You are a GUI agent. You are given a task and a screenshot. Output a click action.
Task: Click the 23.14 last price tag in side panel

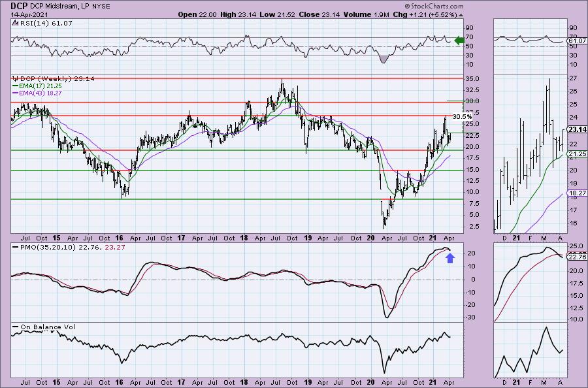click(577, 130)
